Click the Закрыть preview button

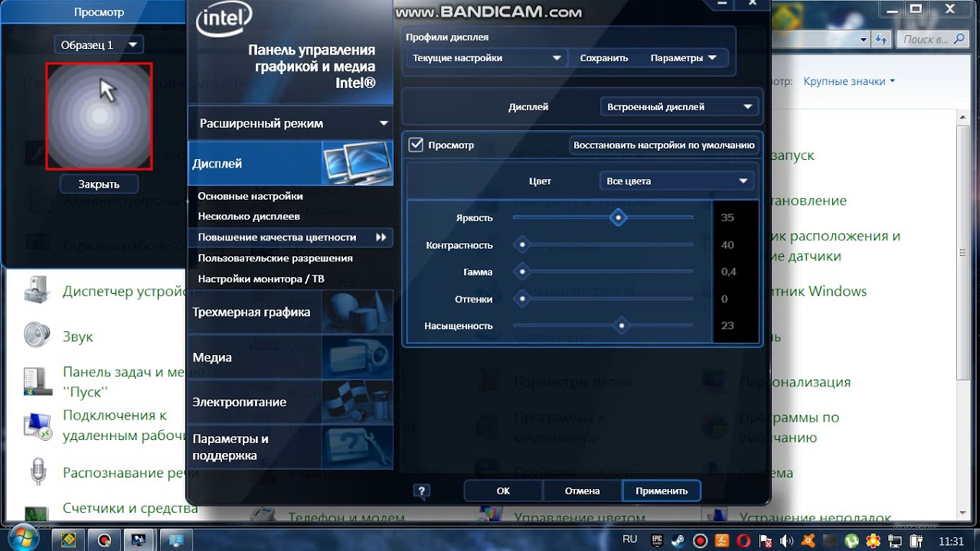(x=99, y=184)
